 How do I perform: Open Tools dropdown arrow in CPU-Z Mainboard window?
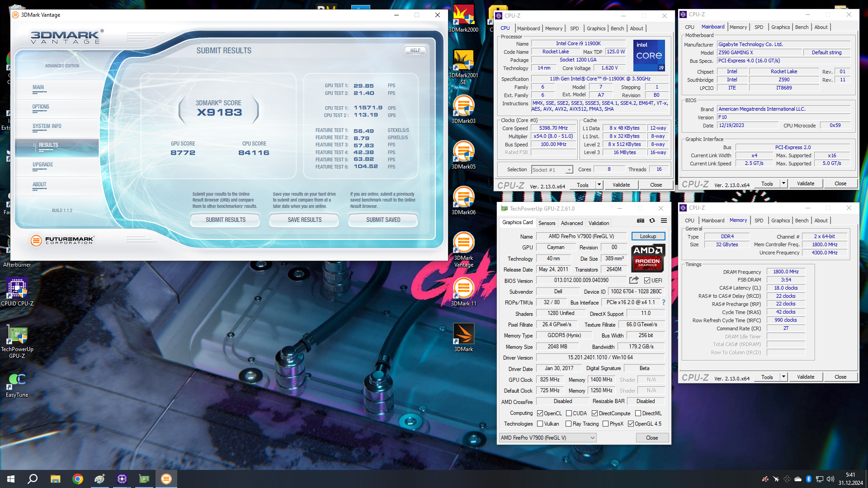pyautogui.click(x=783, y=183)
